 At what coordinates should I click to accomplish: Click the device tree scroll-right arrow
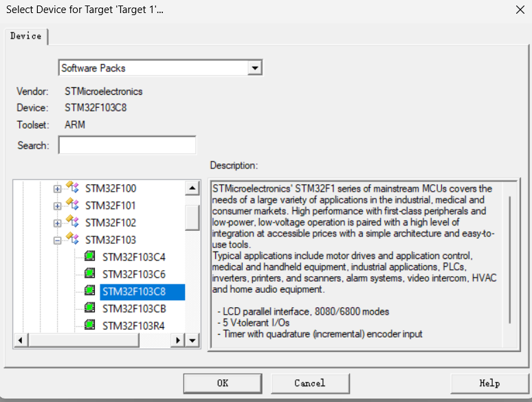click(178, 340)
